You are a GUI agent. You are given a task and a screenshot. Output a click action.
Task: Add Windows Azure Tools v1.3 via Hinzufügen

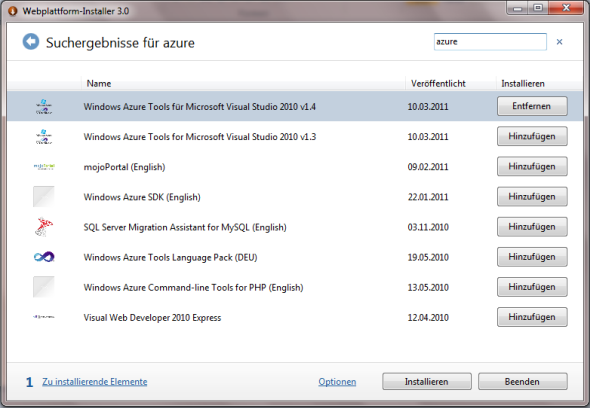532,136
